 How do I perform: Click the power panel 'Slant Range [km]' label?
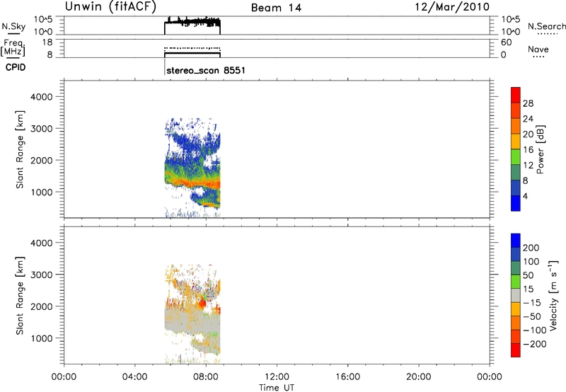click(20, 149)
